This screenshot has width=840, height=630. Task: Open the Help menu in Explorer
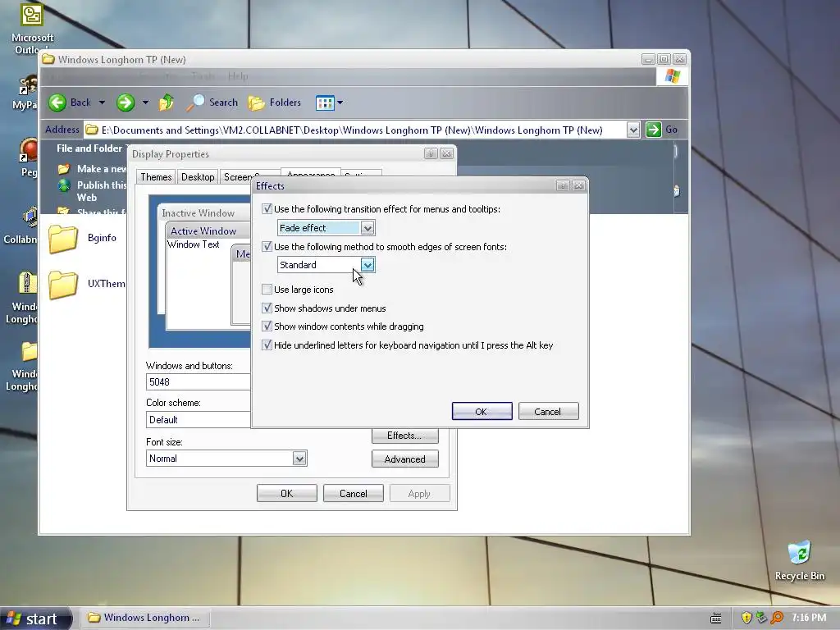coord(237,76)
